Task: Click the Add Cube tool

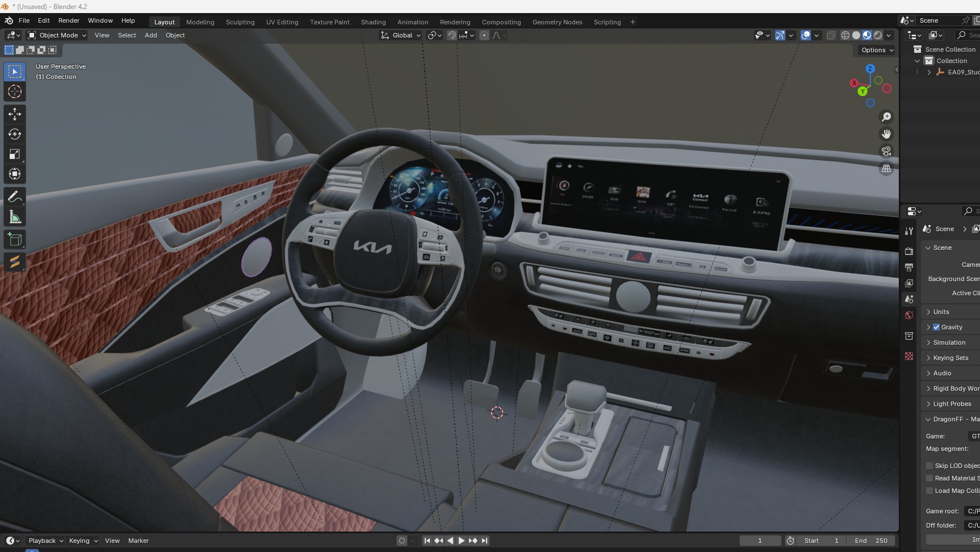Action: 15,240
